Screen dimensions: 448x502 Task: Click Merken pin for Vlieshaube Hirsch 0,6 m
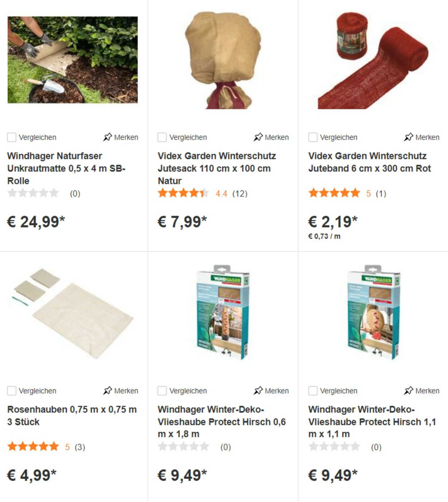point(271,391)
